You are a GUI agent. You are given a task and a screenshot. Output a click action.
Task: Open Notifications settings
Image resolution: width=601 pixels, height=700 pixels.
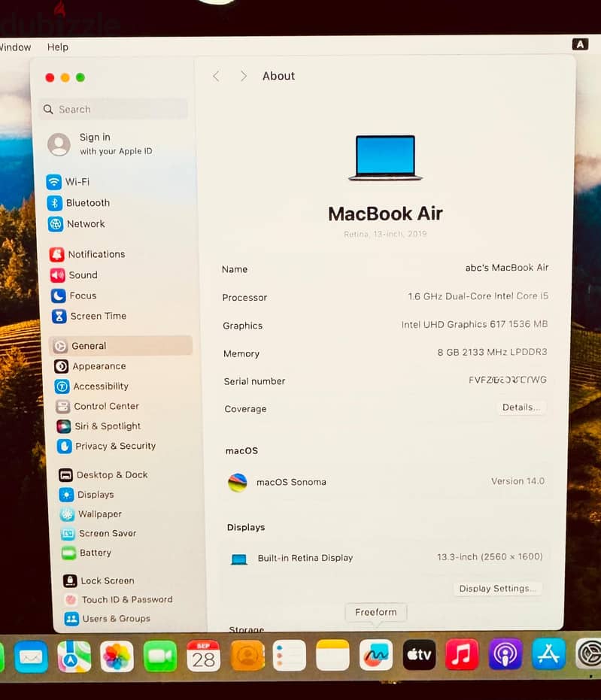click(87, 254)
